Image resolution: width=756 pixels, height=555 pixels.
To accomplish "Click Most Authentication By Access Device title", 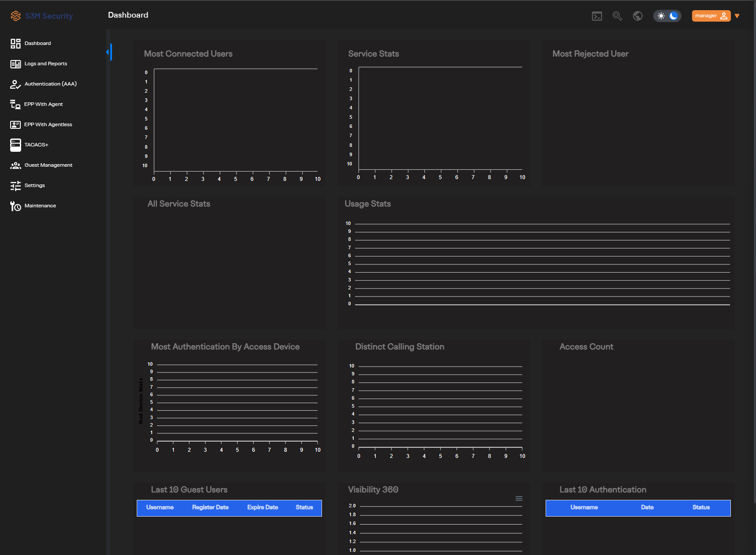I will click(225, 347).
